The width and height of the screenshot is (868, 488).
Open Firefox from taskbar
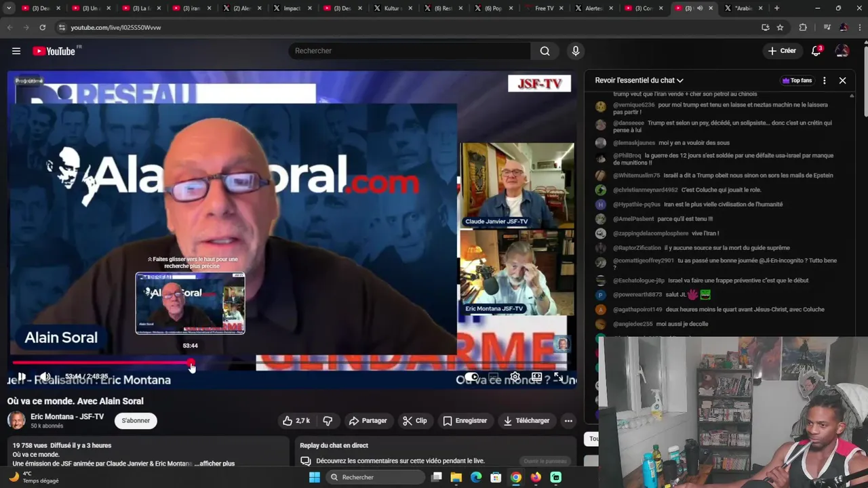click(x=536, y=477)
